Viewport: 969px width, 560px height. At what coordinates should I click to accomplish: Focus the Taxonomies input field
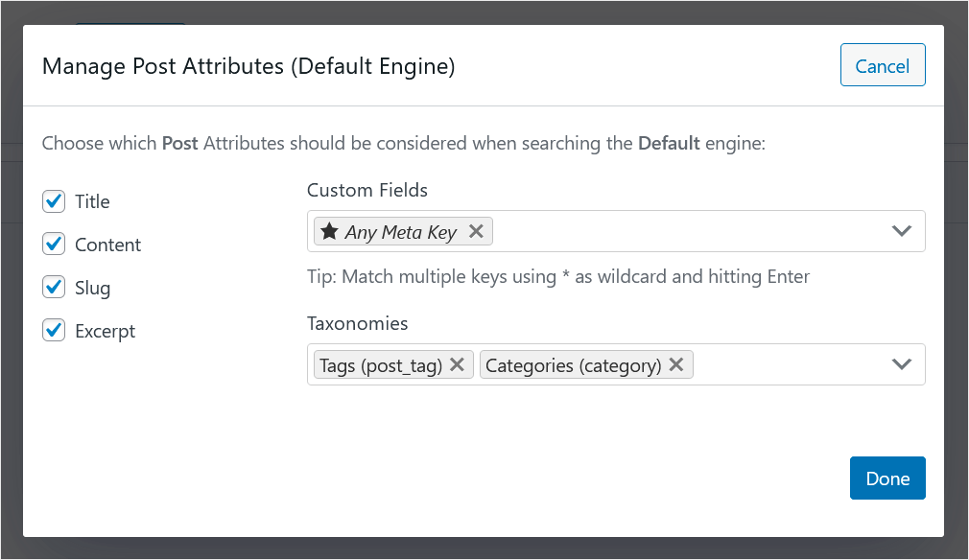click(x=616, y=364)
